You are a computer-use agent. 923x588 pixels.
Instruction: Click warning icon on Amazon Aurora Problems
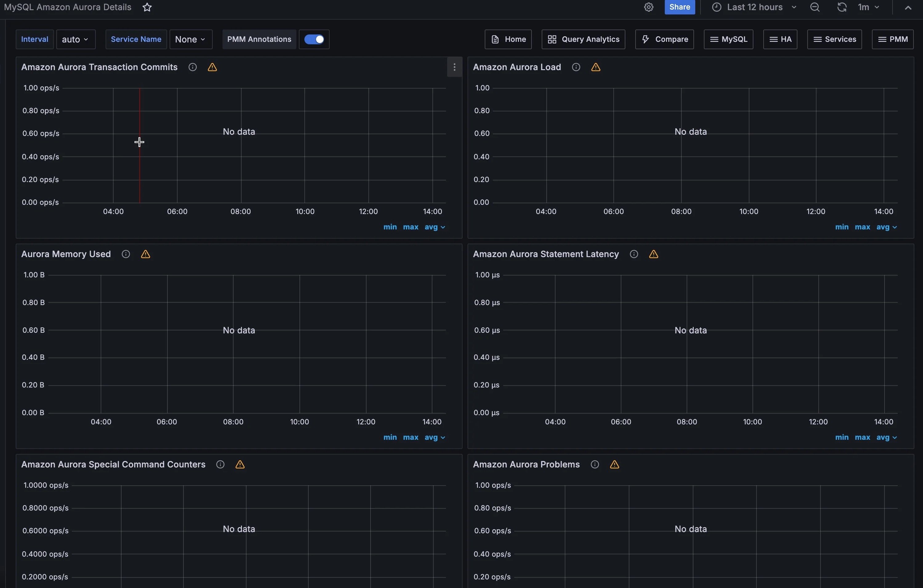614,465
